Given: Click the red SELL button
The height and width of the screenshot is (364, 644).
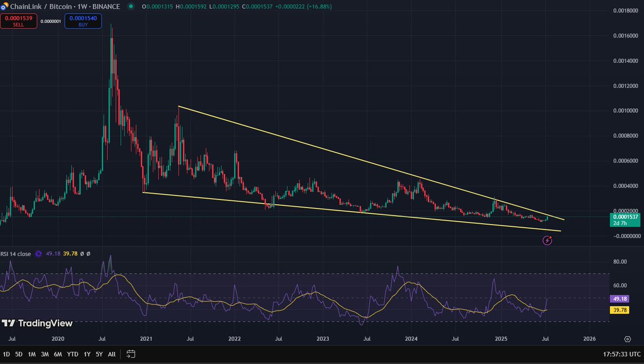Looking at the screenshot, I should click(x=18, y=21).
